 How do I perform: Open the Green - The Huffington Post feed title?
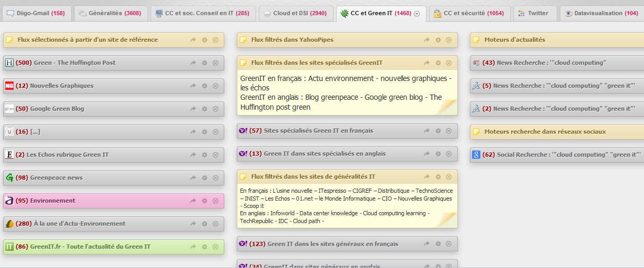75,63
